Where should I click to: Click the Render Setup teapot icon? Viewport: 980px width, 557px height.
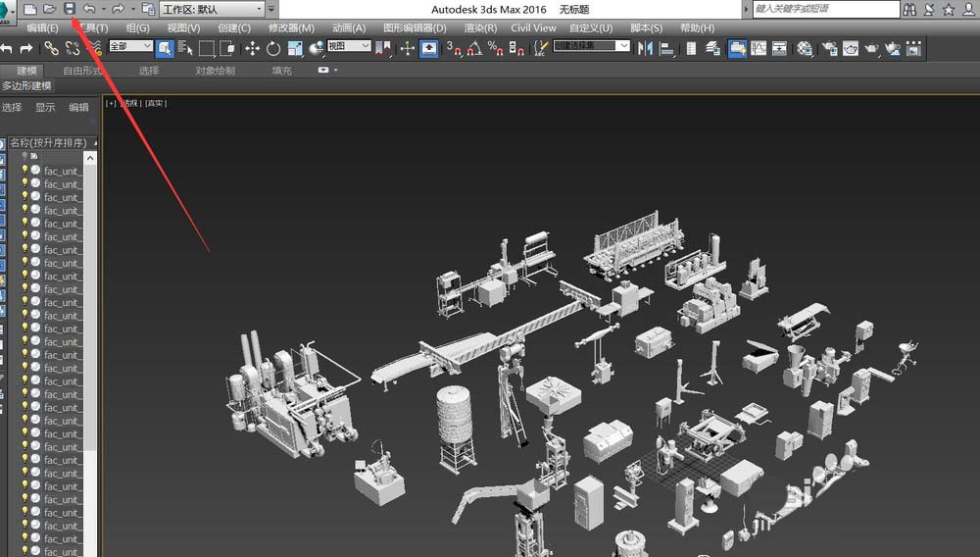pyautogui.click(x=830, y=48)
